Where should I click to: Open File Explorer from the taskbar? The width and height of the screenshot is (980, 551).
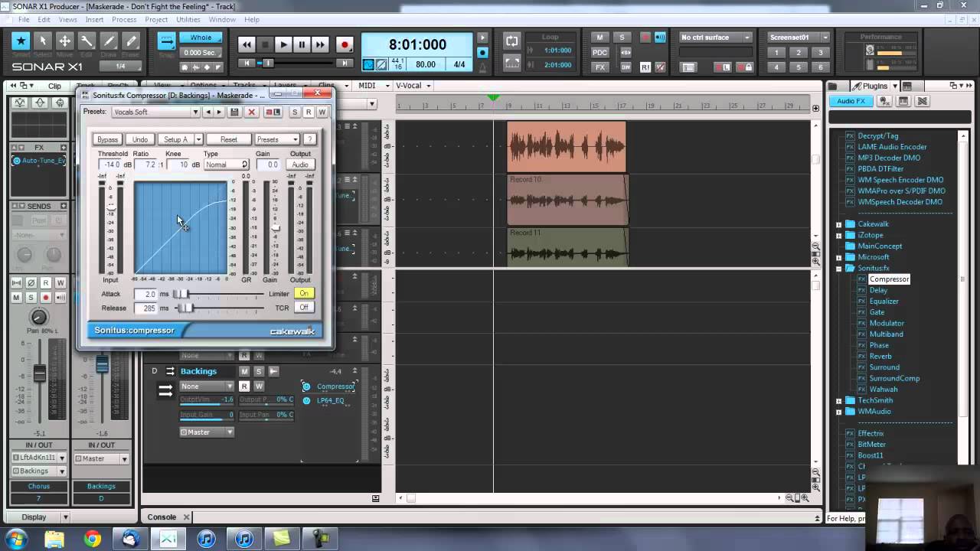(x=54, y=539)
